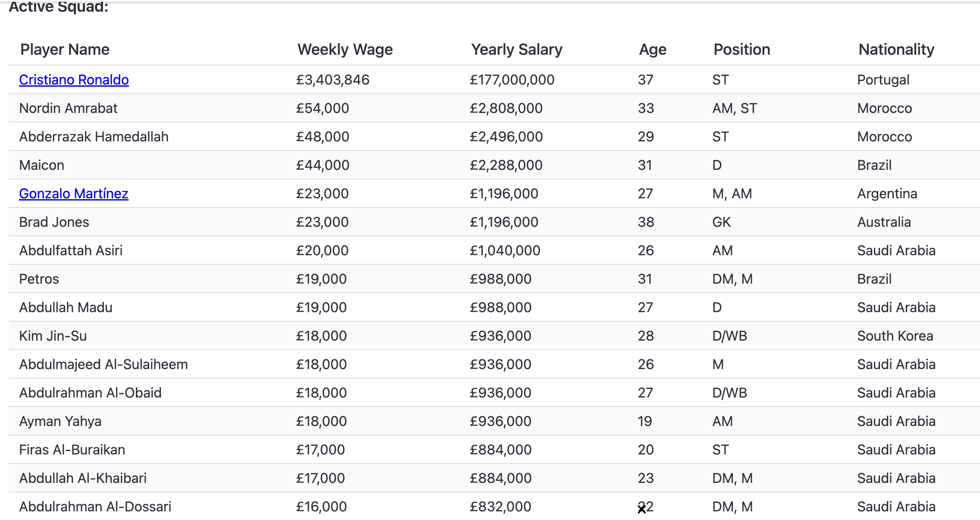Click Abdullah Al-Khaibari's £884,000 salary
This screenshot has height=520, width=980.
click(501, 478)
